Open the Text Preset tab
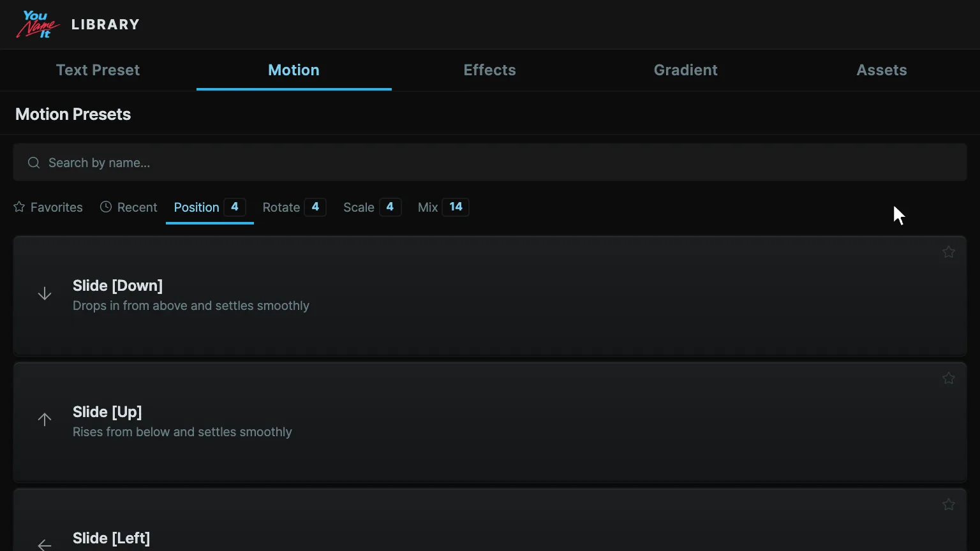 click(98, 70)
